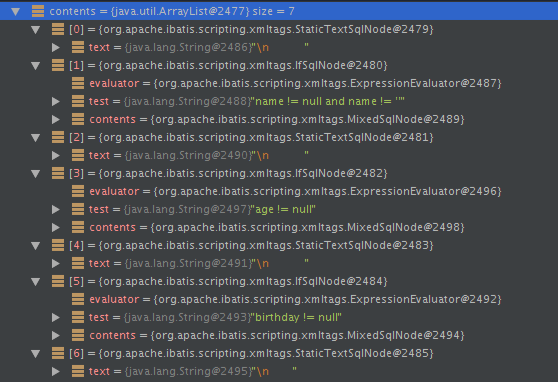Click field icon beside contents MixedSqlNode@2489
The height and width of the screenshot is (382, 558).
click(78, 119)
